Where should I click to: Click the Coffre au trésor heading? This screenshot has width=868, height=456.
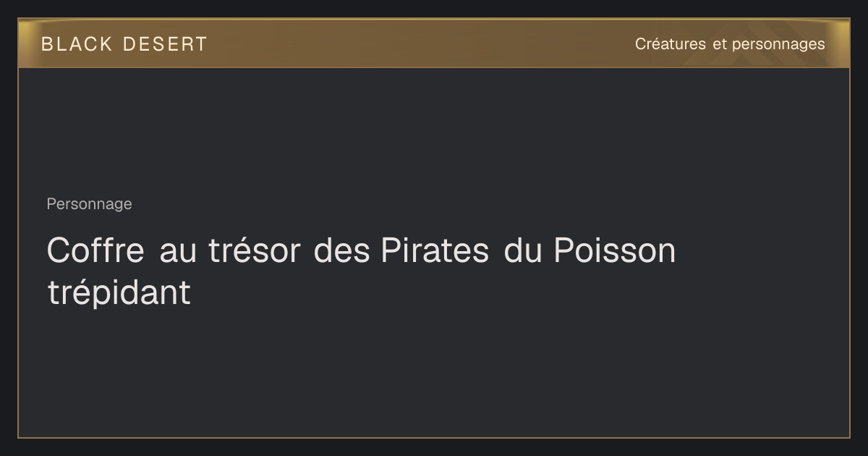pos(361,271)
